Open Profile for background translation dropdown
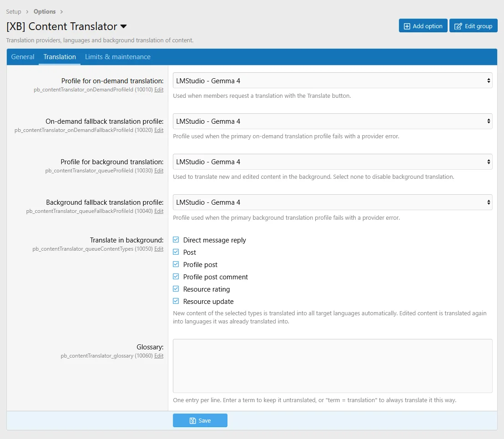The image size is (504, 439). coord(333,161)
